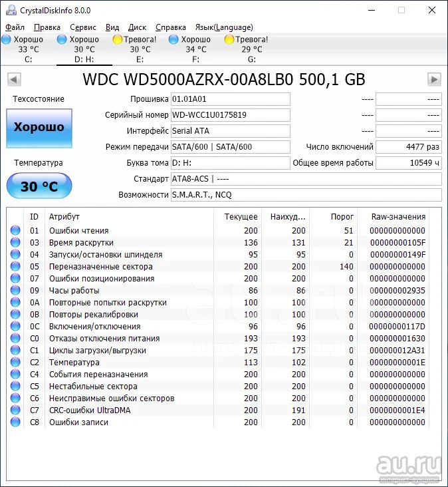This screenshot has width=448, height=487.
Task: Click status orb for C4 События переназначения
Action: [x=15, y=374]
